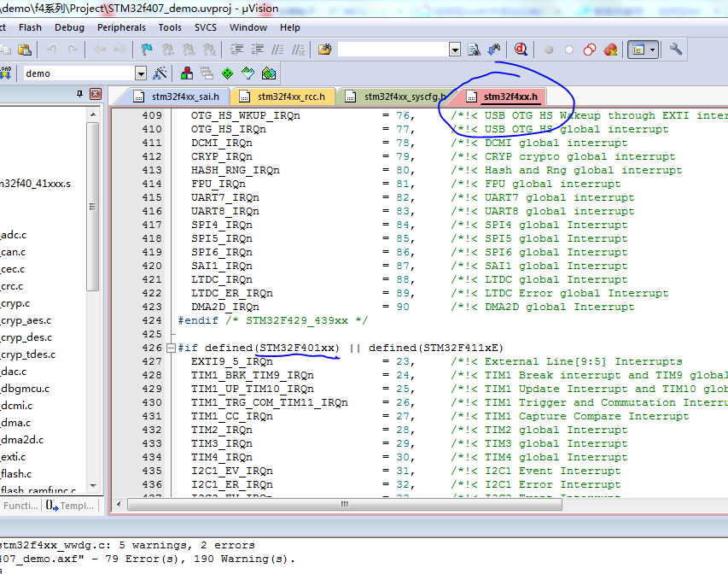This screenshot has height=574, width=728.
Task: Select dma2d.c in project tree
Action: (x=22, y=440)
